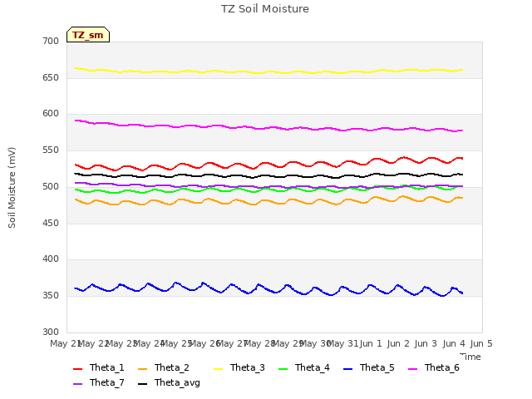Image resolution: width=532 pixels, height=399 pixels.
Task: Click the 500 y-axis tick label
Action: coord(51,186)
